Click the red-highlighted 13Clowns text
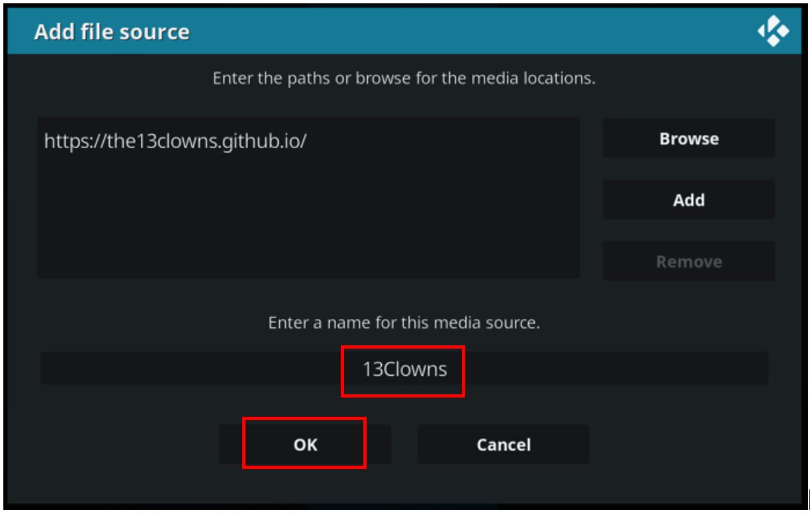Viewport: 812px width, 514px height. [x=404, y=369]
